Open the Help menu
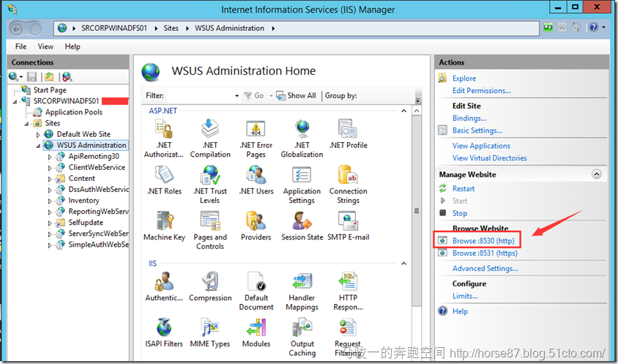Image resolution: width=618 pixels, height=364 pixels. click(x=72, y=47)
